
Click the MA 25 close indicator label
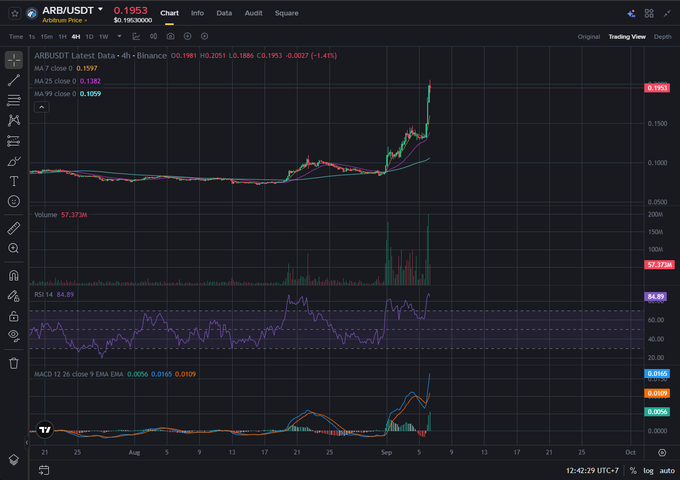click(55, 81)
